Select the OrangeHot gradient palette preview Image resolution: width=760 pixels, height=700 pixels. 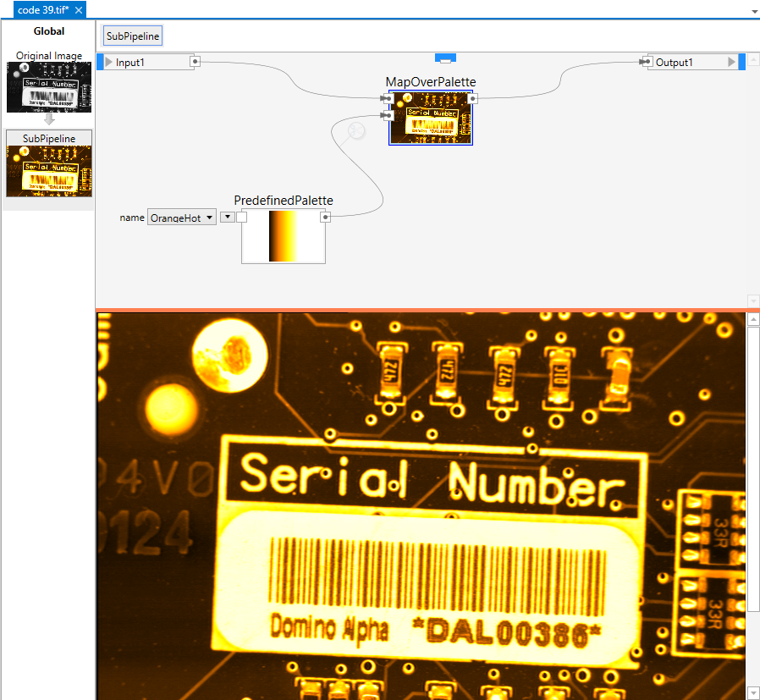pyautogui.click(x=283, y=236)
